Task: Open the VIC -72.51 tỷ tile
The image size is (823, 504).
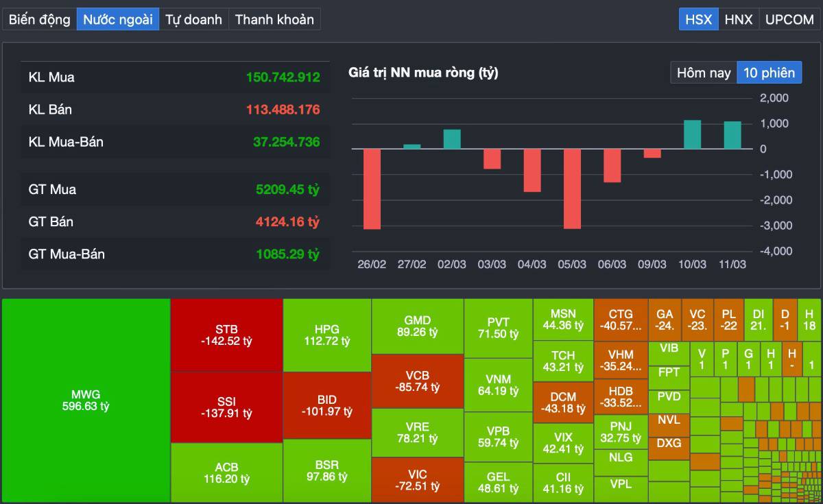Action: 418,480
